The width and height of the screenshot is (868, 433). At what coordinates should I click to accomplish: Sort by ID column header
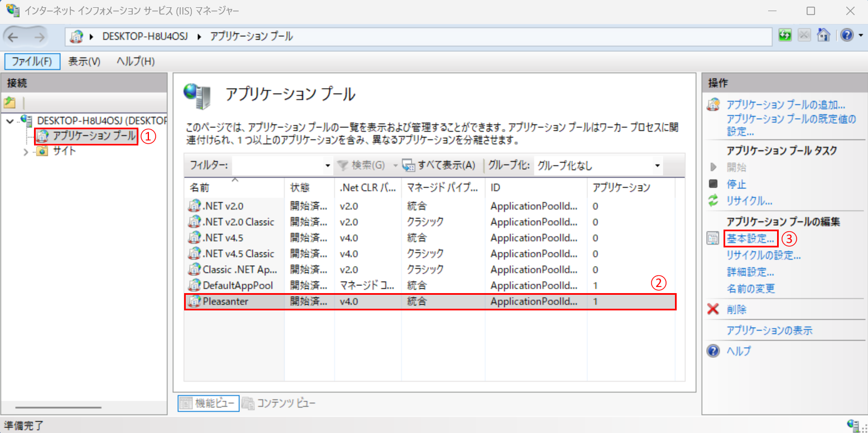(x=536, y=187)
